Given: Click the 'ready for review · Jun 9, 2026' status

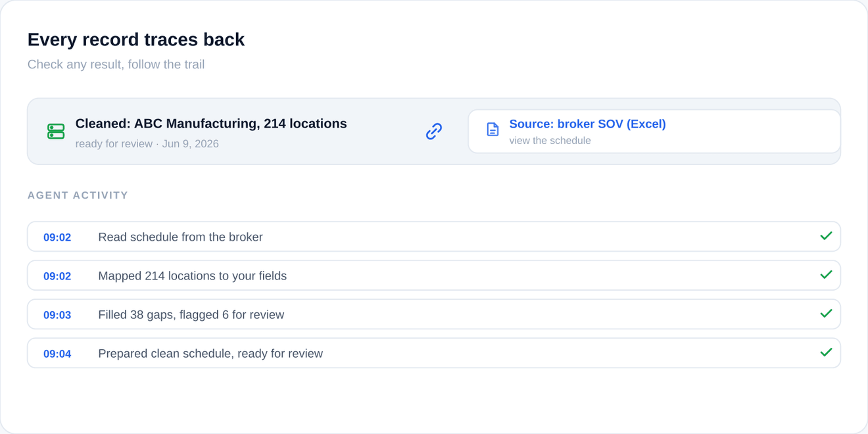Looking at the screenshot, I should (147, 144).
